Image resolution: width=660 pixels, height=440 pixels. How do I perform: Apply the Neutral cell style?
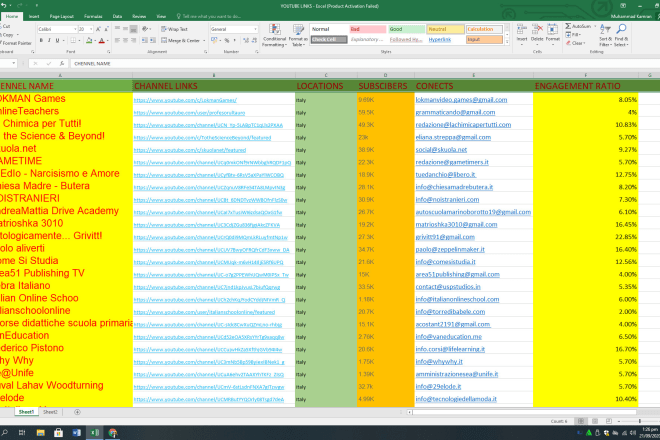445,29
